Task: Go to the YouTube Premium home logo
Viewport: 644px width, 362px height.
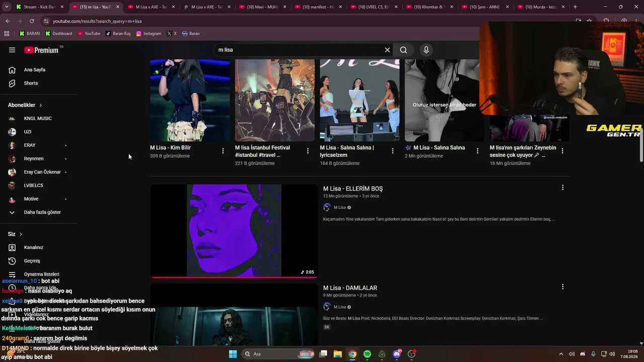Action: tap(41, 50)
